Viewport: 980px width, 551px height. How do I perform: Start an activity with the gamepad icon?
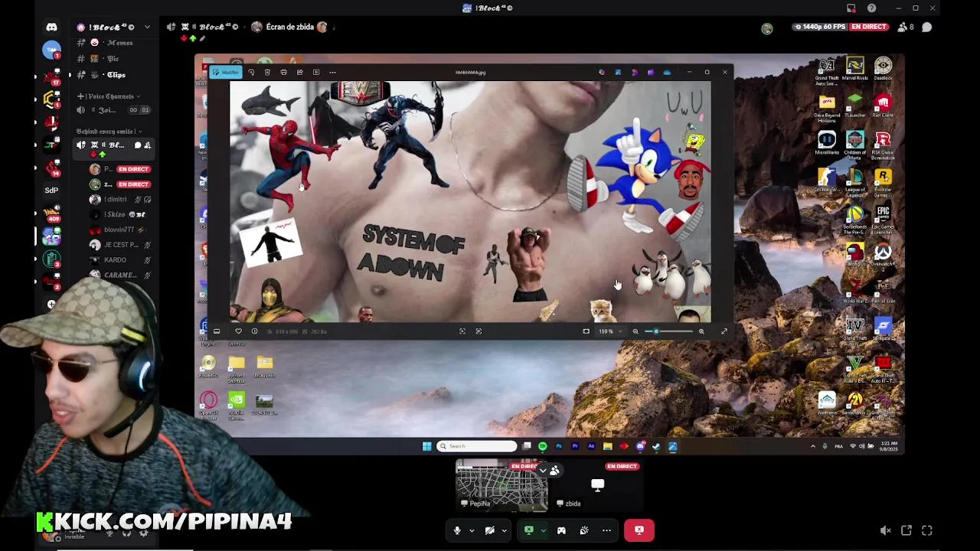pyautogui.click(x=561, y=530)
